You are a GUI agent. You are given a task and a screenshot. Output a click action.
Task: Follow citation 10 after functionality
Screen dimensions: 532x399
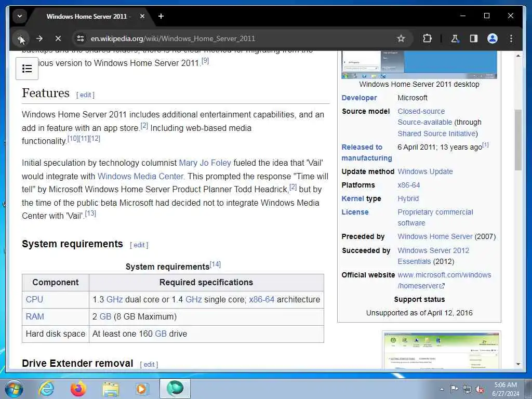73,138
